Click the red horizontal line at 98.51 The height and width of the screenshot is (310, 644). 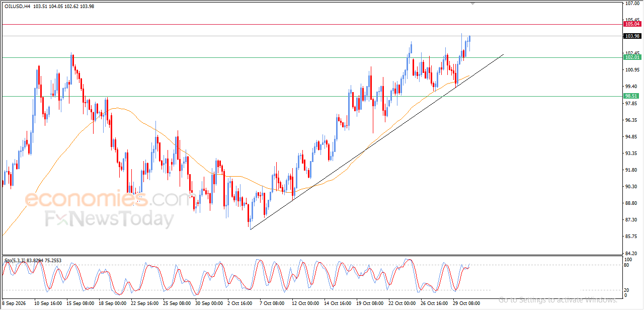pos(312,96)
